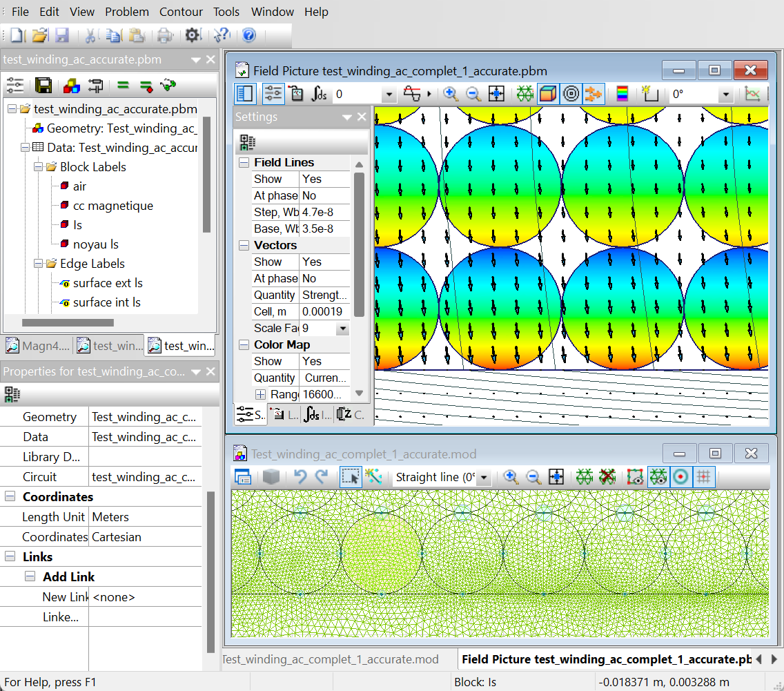This screenshot has width=784, height=691.
Task: Select the magic wand tool in model editor
Action: 374,477
